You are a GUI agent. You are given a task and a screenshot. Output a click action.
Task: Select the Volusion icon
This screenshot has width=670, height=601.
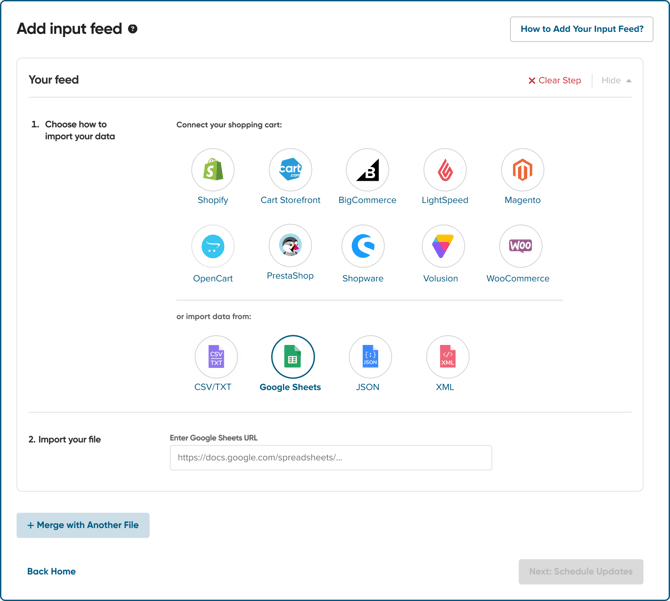pos(443,246)
